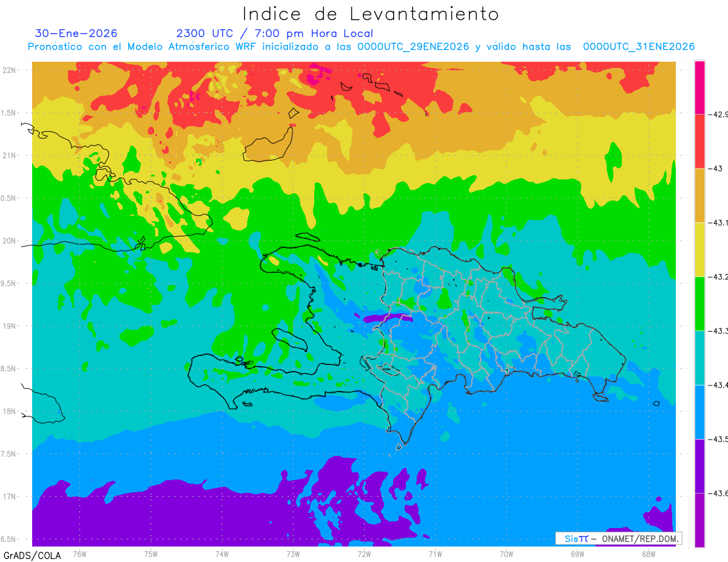The height and width of the screenshot is (562, 728).
Task: Click the latitude label '22N'
Action: tap(10, 70)
